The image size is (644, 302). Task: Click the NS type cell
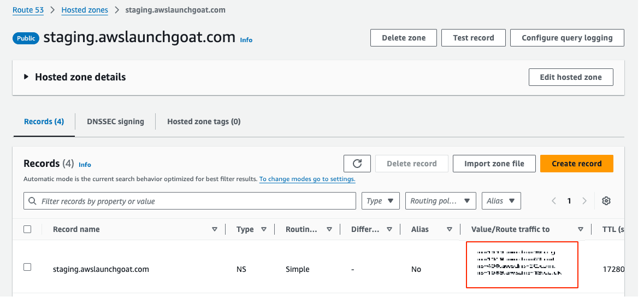click(241, 270)
